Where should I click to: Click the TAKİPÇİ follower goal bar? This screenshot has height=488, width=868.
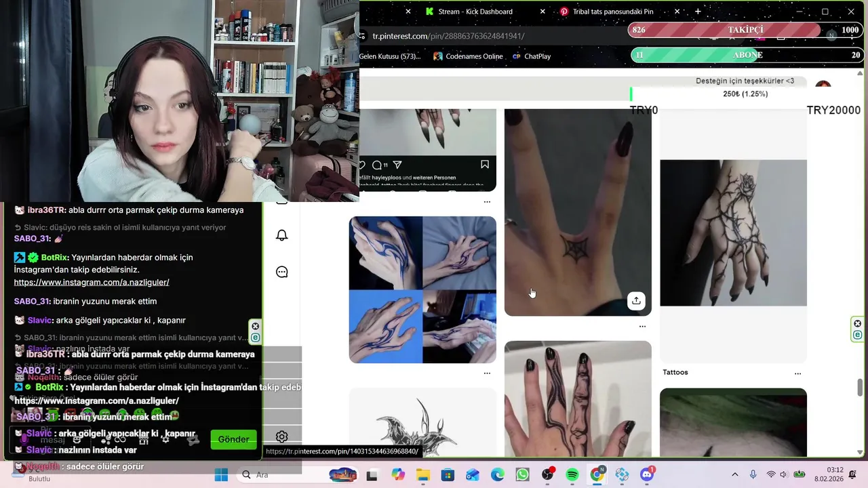[x=745, y=30]
